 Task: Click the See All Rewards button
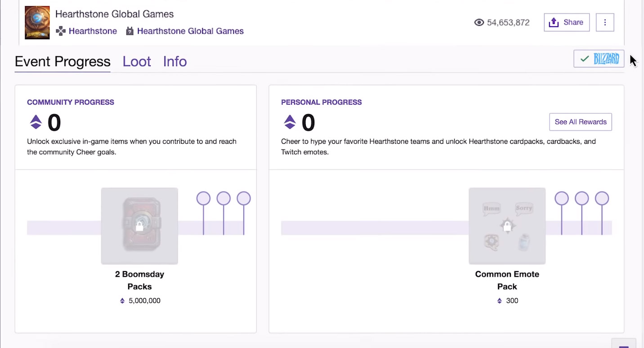pos(580,122)
